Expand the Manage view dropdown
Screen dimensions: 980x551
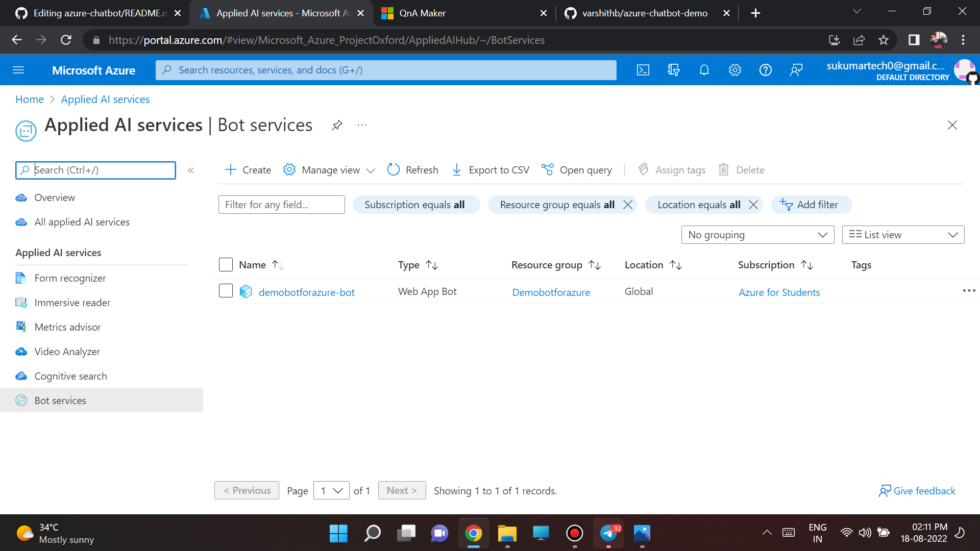click(329, 169)
